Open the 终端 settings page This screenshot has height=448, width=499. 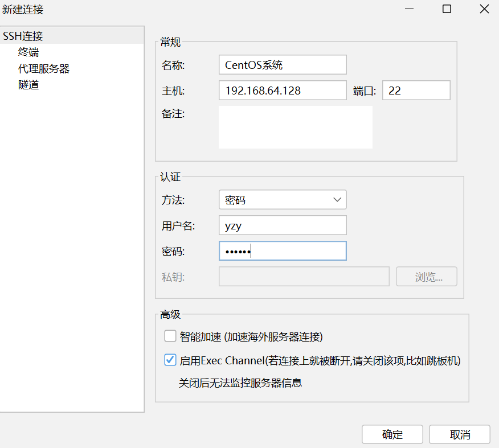coord(28,52)
